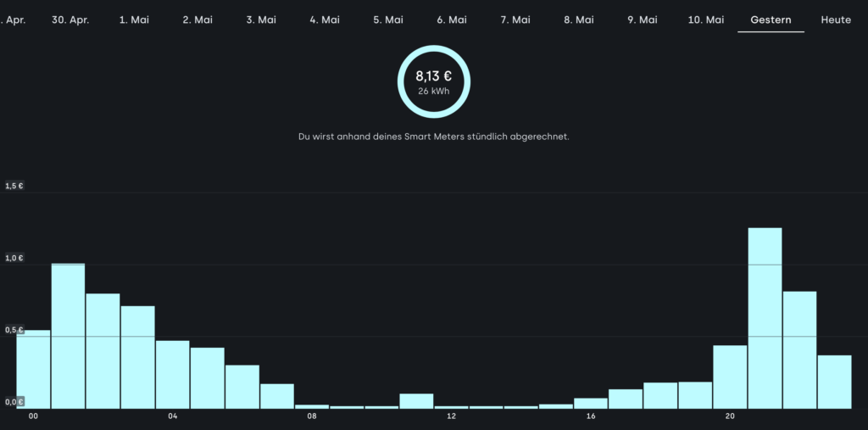Click the bar above the 00 hour label
The width and height of the screenshot is (868, 430).
(x=33, y=369)
